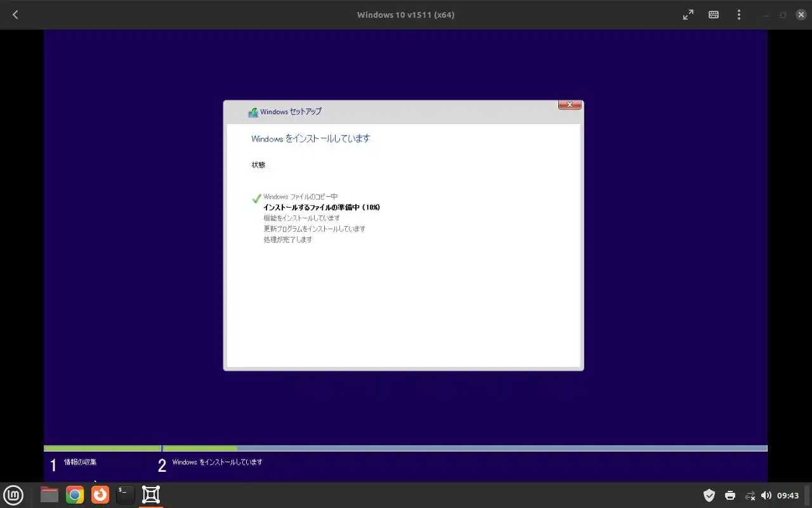Click step 2 "Windows をインストールしています" label

tap(217, 462)
